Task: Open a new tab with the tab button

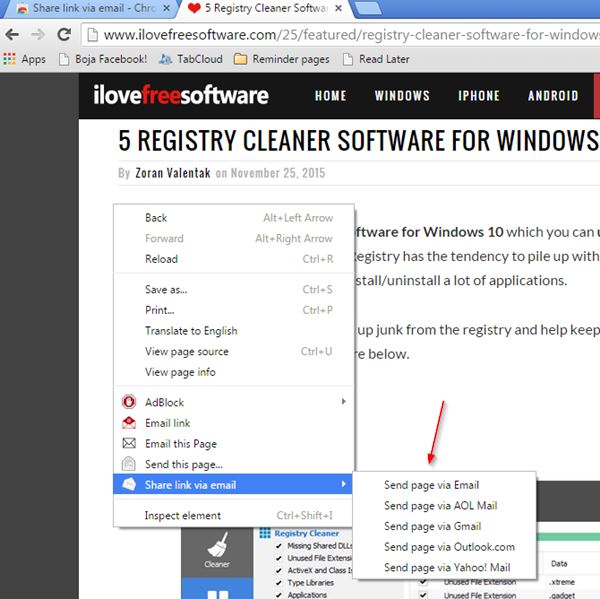Action: pos(368,8)
